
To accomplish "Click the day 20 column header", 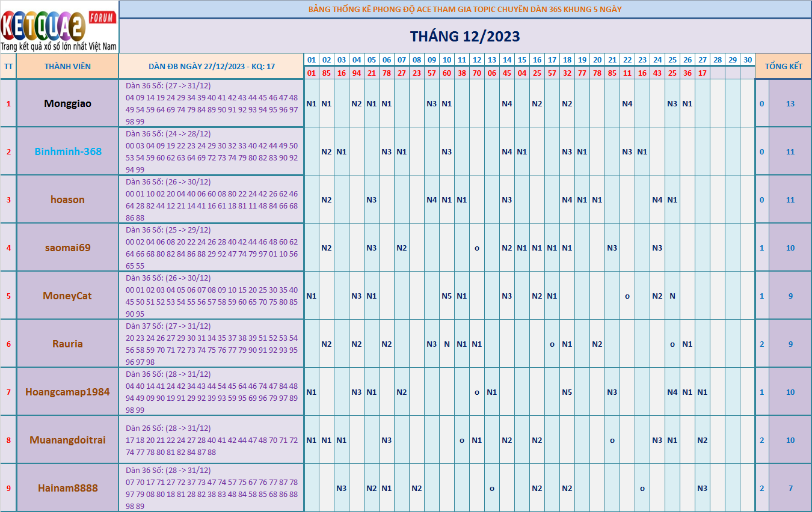I will click(x=597, y=60).
